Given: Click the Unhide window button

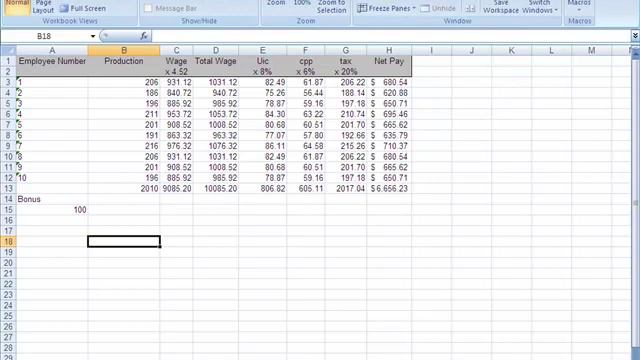Looking at the screenshot, I should [x=438, y=8].
